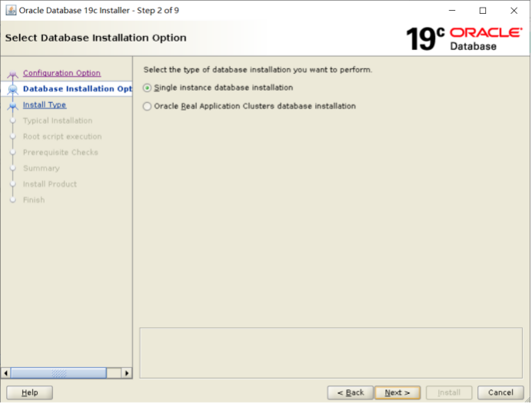Click the horizontal scrollbar thumb in sidebar
This screenshot has height=404, width=532.
[58, 373]
